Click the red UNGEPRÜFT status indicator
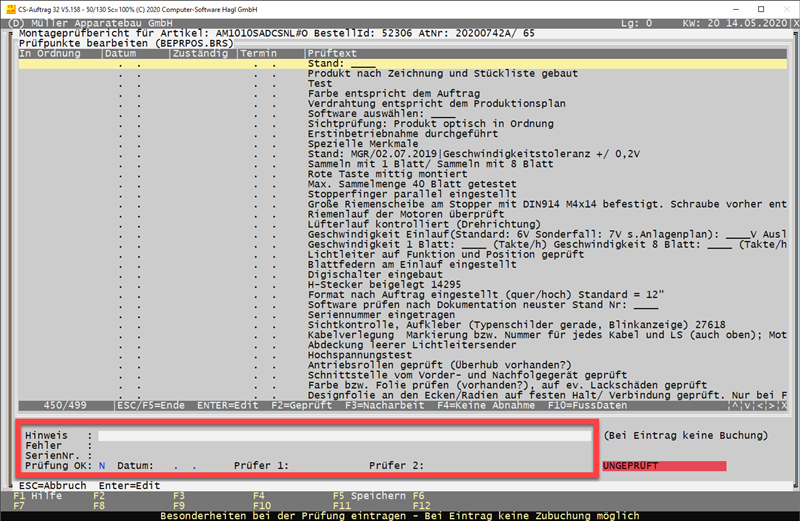 click(664, 466)
